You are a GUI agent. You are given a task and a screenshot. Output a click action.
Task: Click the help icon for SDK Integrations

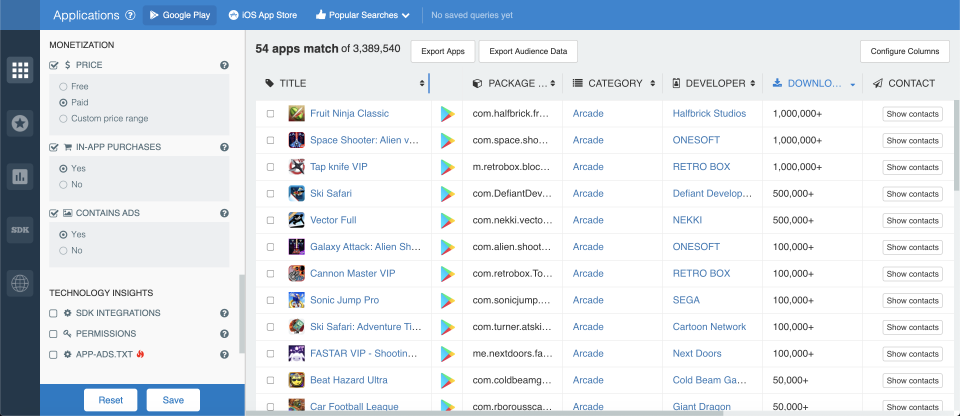click(224, 313)
